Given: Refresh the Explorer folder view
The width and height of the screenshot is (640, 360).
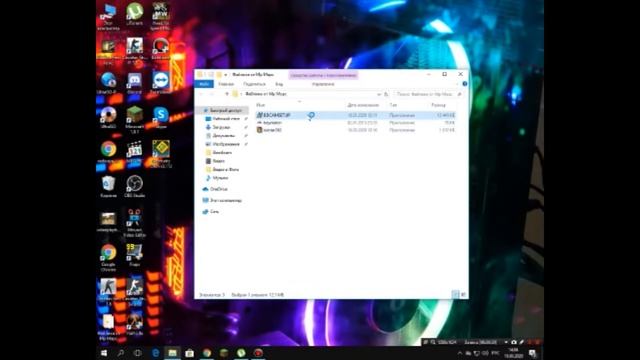Looking at the screenshot, I should tap(386, 94).
